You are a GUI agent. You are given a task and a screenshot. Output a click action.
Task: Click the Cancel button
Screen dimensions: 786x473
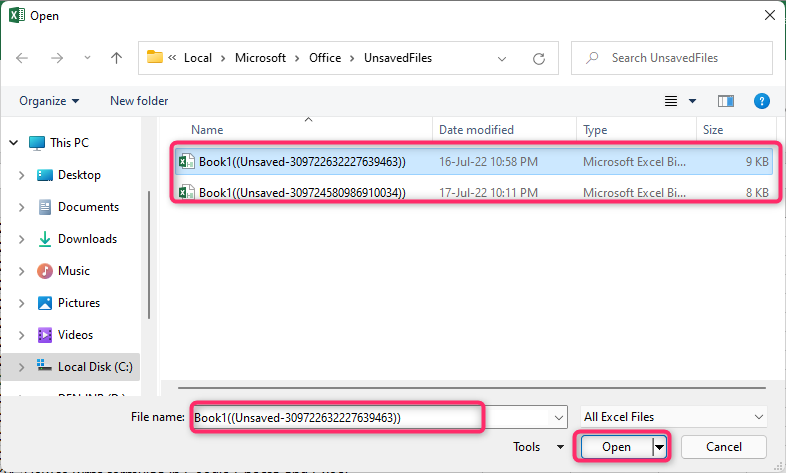(x=723, y=446)
